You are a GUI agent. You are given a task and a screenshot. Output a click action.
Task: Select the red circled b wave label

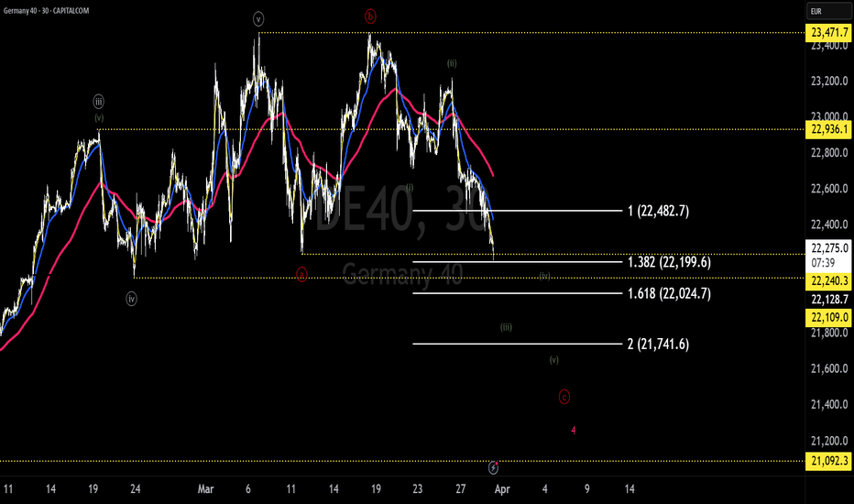370,16
